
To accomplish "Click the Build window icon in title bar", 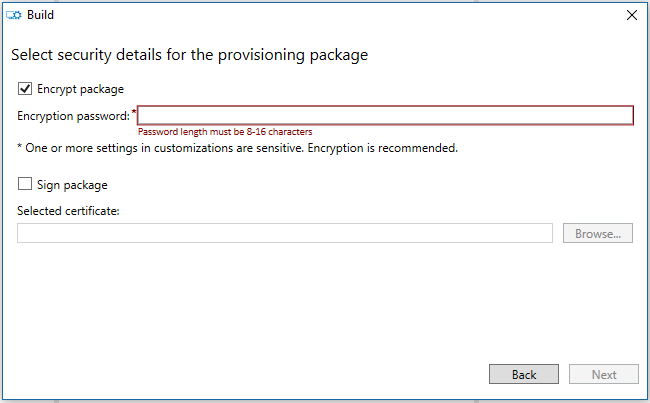I will click(x=15, y=15).
